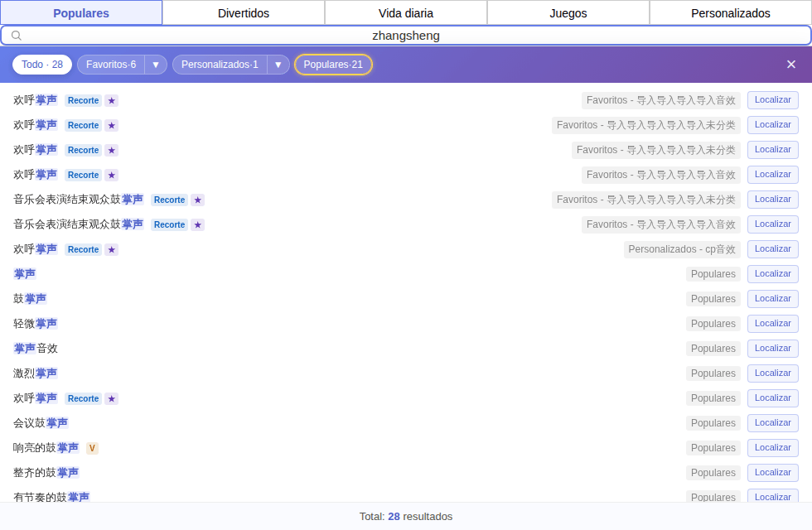
Task: Click Recorte badge on second 音乐会表演结束观众鼓掌声 row
Action: [169, 224]
